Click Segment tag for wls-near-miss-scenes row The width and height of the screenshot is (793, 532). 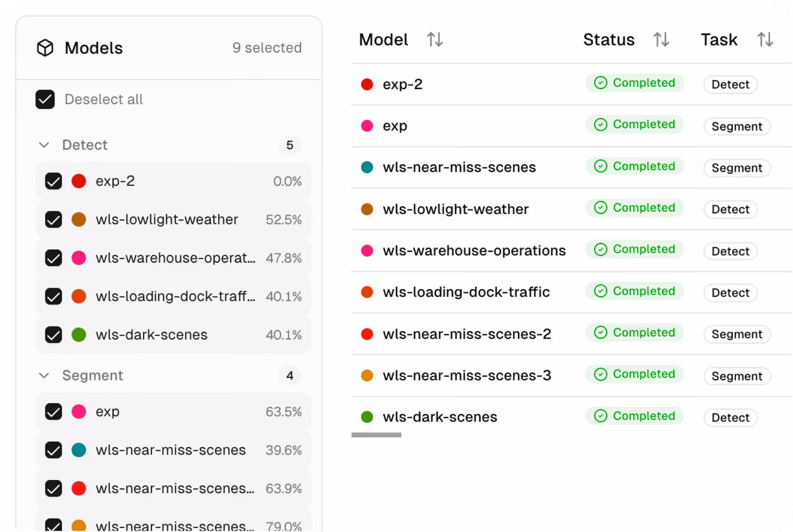(x=737, y=168)
